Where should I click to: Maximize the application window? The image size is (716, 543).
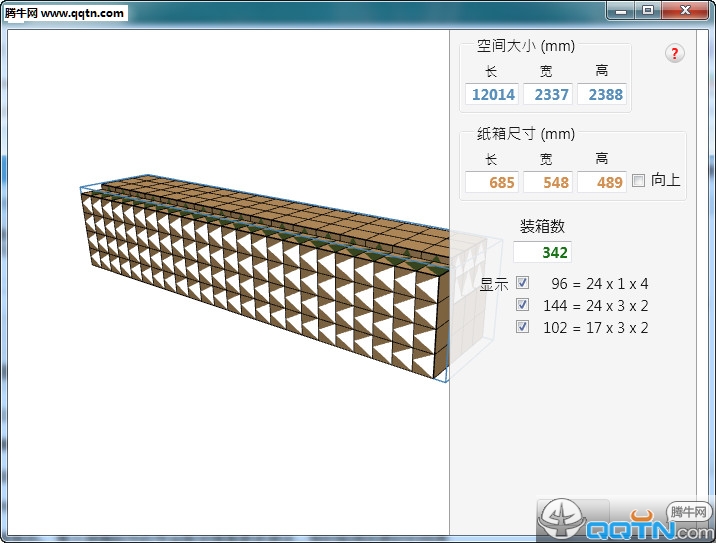pos(648,11)
